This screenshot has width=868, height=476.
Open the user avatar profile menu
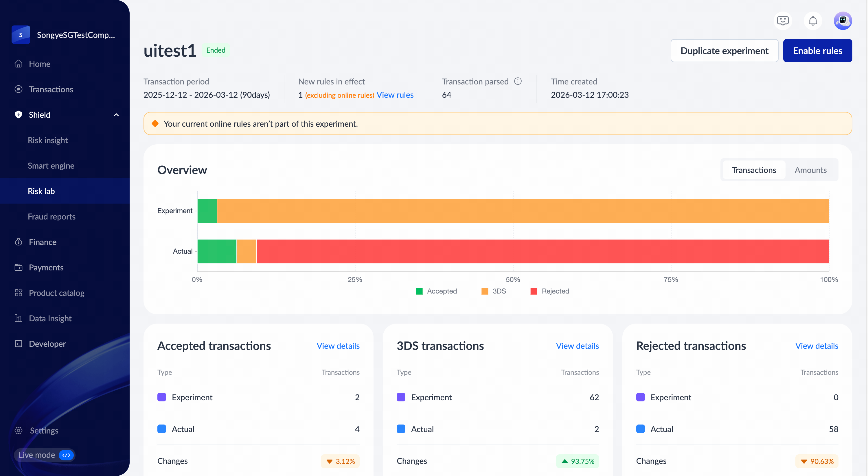tap(842, 21)
